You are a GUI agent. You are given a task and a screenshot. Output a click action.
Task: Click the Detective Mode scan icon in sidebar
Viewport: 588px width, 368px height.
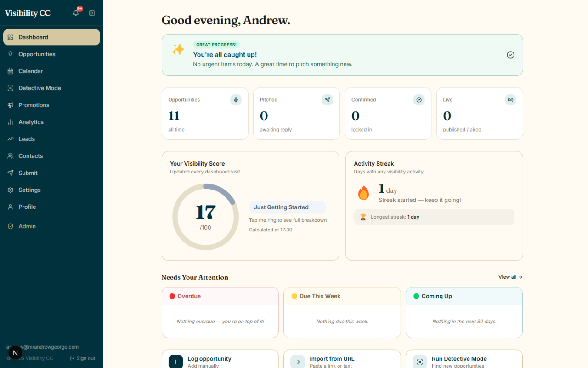[11, 88]
